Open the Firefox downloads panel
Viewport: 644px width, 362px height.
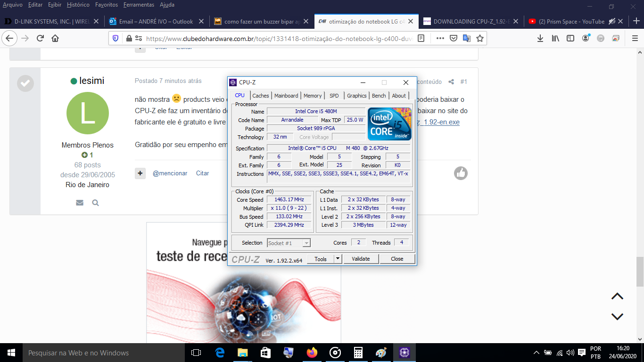click(x=540, y=38)
